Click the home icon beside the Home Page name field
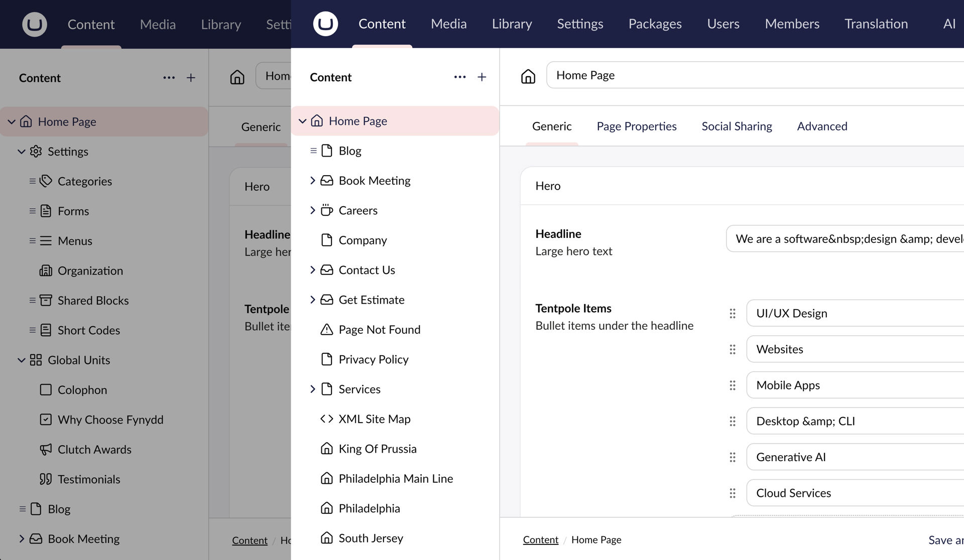This screenshot has height=560, width=964. coord(528,76)
